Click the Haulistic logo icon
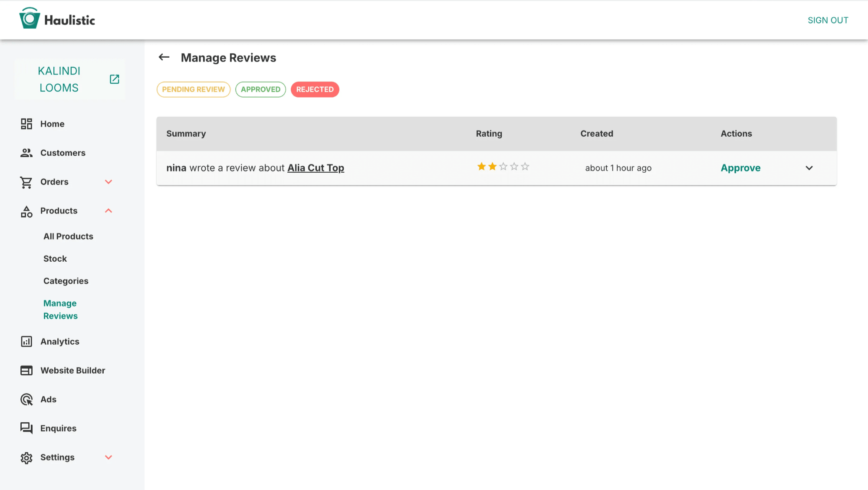Viewport: 868px width, 490px height. click(30, 19)
